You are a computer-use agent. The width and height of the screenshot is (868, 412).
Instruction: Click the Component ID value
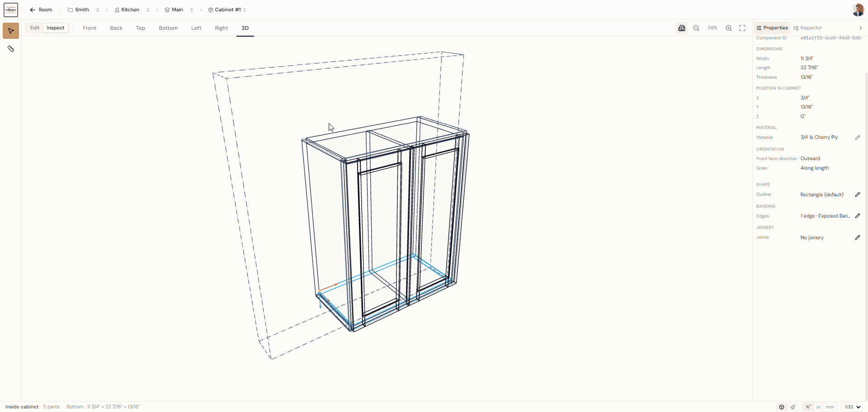tap(831, 38)
